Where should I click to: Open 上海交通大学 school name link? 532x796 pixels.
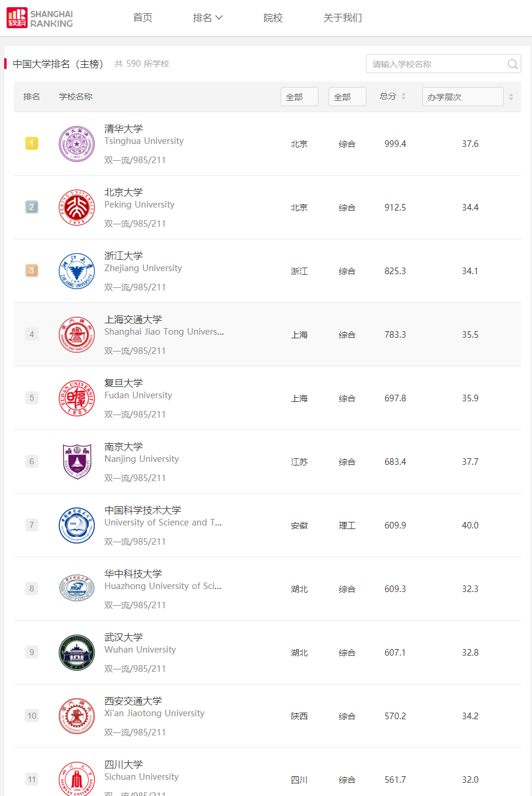133,320
